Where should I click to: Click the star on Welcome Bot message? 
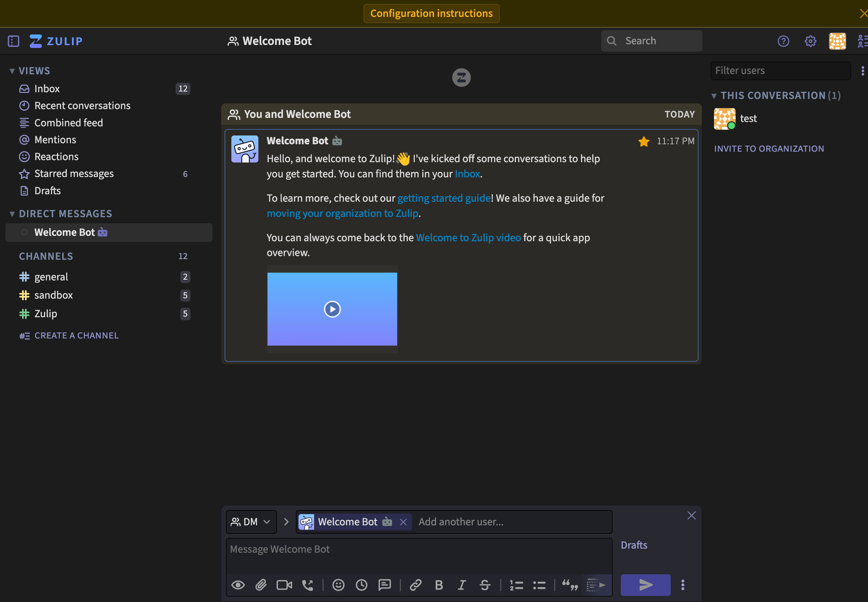644,142
